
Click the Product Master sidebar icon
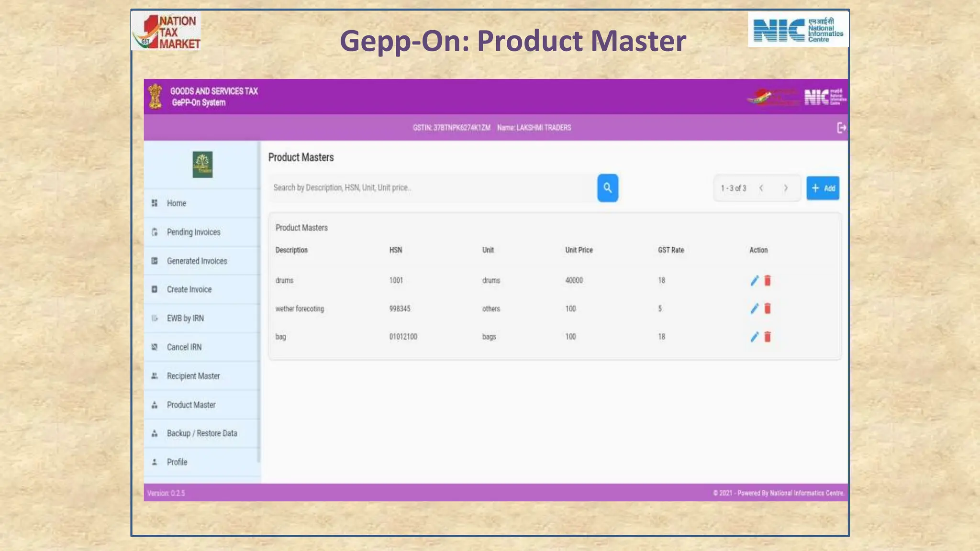click(x=155, y=405)
